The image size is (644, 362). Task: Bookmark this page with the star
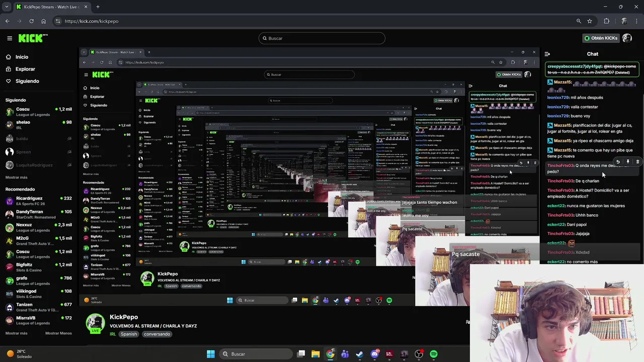click(590, 21)
